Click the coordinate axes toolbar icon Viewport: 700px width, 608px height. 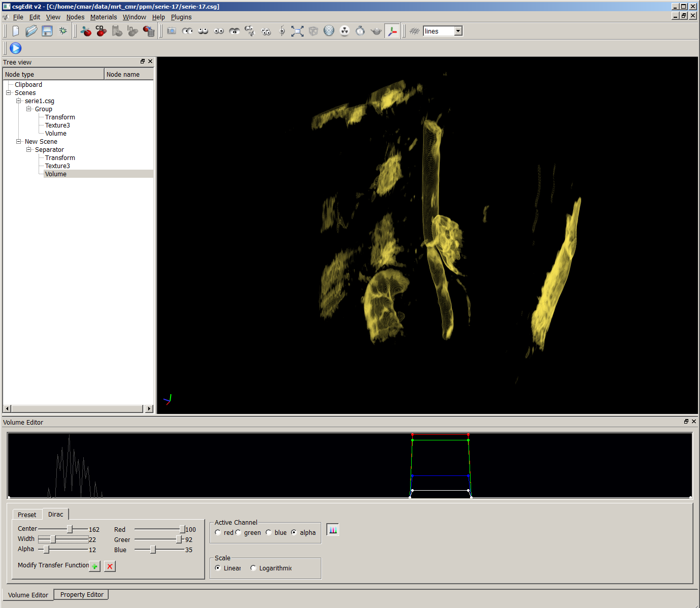[392, 31]
